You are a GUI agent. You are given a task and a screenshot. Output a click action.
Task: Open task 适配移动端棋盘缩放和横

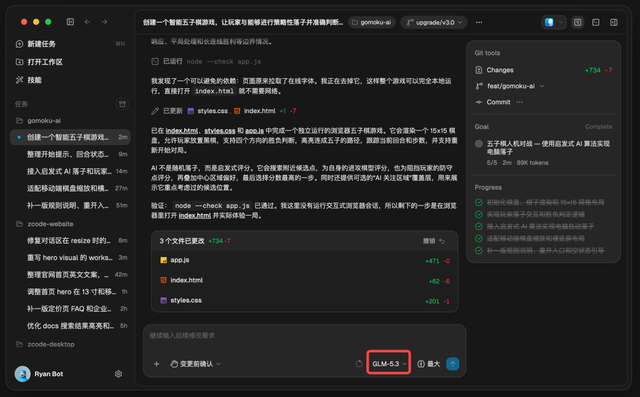pyautogui.click(x=70, y=188)
